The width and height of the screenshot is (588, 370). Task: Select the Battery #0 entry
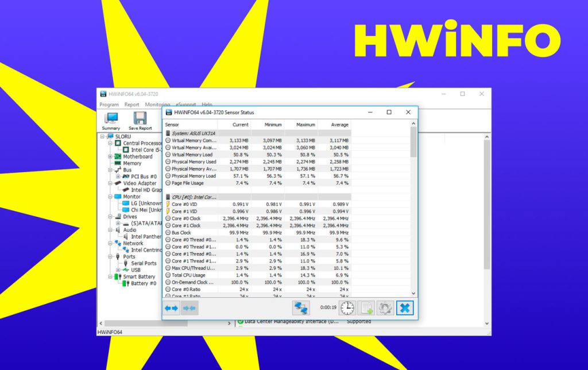click(144, 283)
